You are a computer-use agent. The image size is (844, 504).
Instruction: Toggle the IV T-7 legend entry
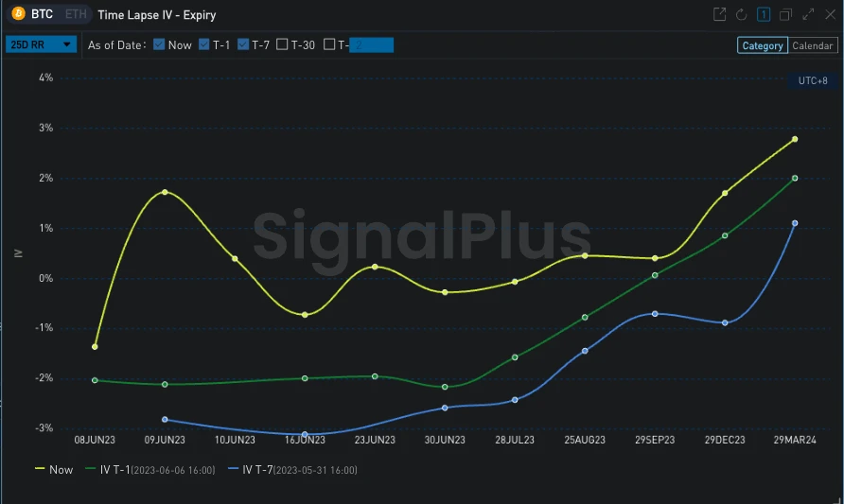point(292,469)
